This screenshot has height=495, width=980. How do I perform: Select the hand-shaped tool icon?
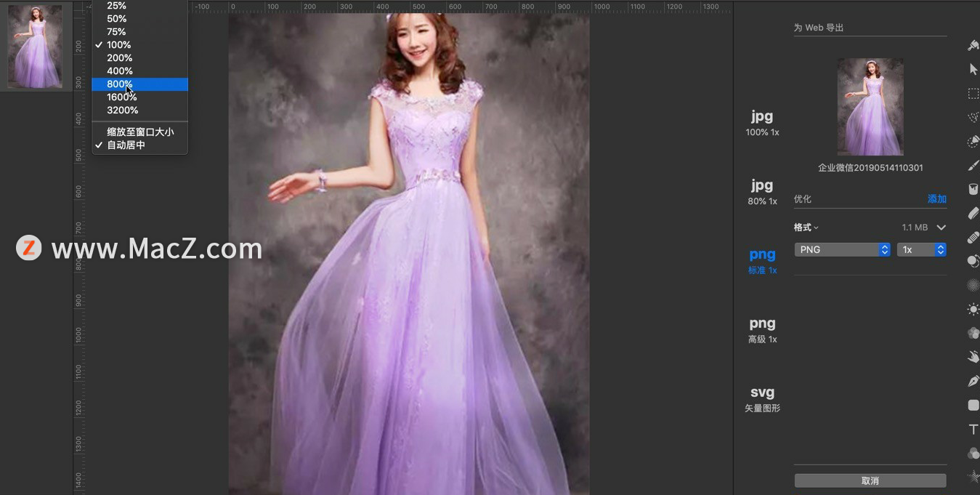[x=973, y=357]
